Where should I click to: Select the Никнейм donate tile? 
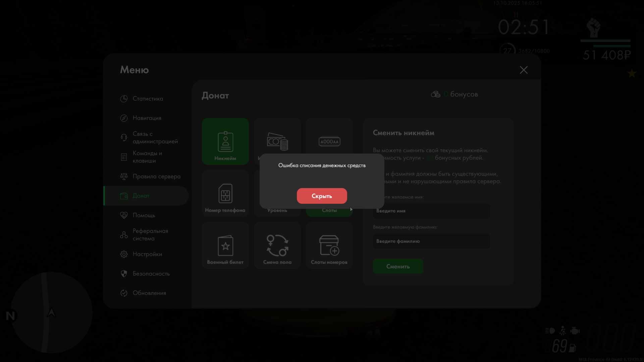[225, 141]
